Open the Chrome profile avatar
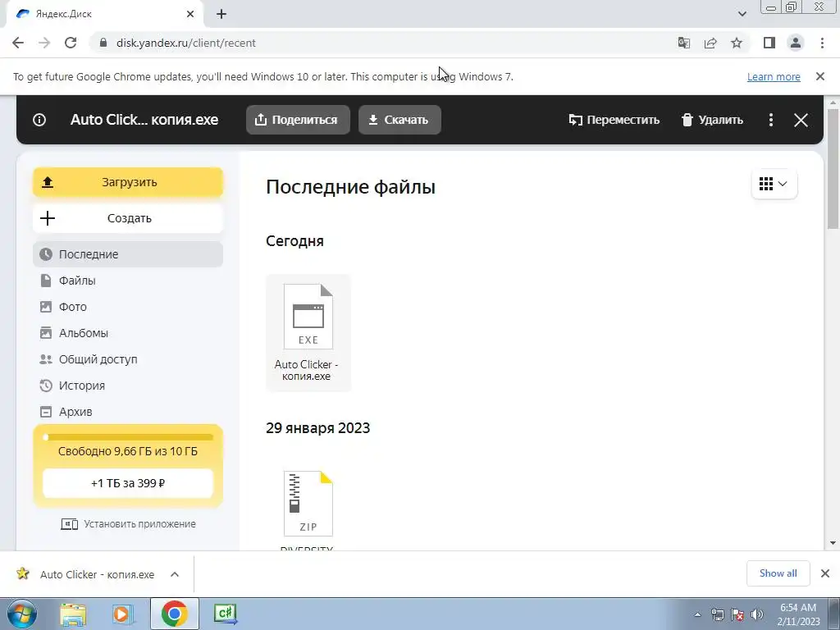The height and width of the screenshot is (630, 840). [796, 43]
